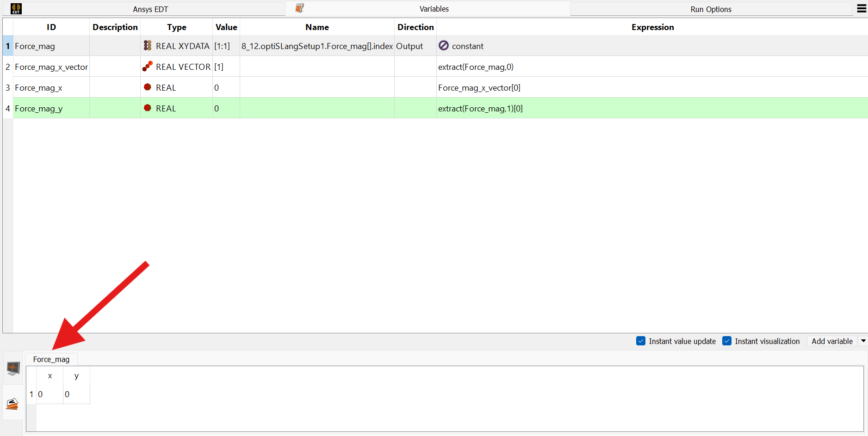Screen dimensions: 868x436
Task: Click the Value cell of Force_mag_y
Action: (226, 109)
